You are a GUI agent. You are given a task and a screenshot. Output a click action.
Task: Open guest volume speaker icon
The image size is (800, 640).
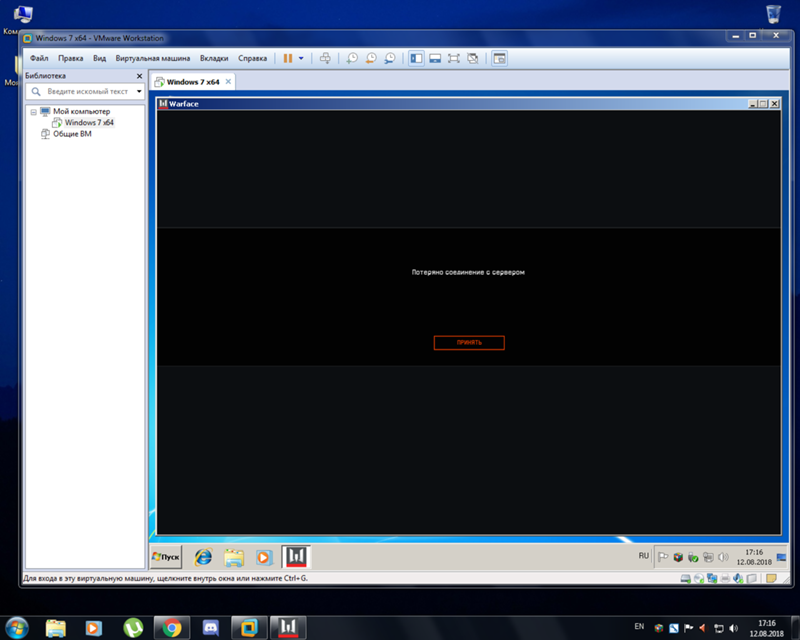click(723, 557)
